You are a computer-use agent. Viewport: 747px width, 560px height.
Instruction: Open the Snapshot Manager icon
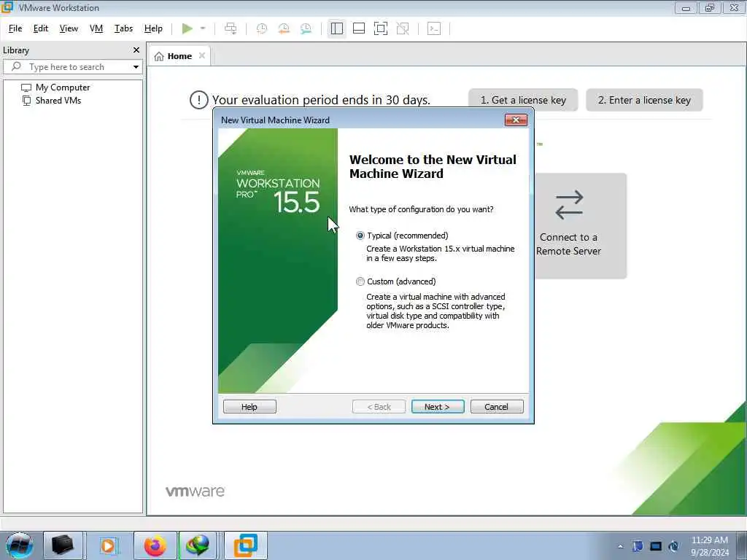pos(306,28)
